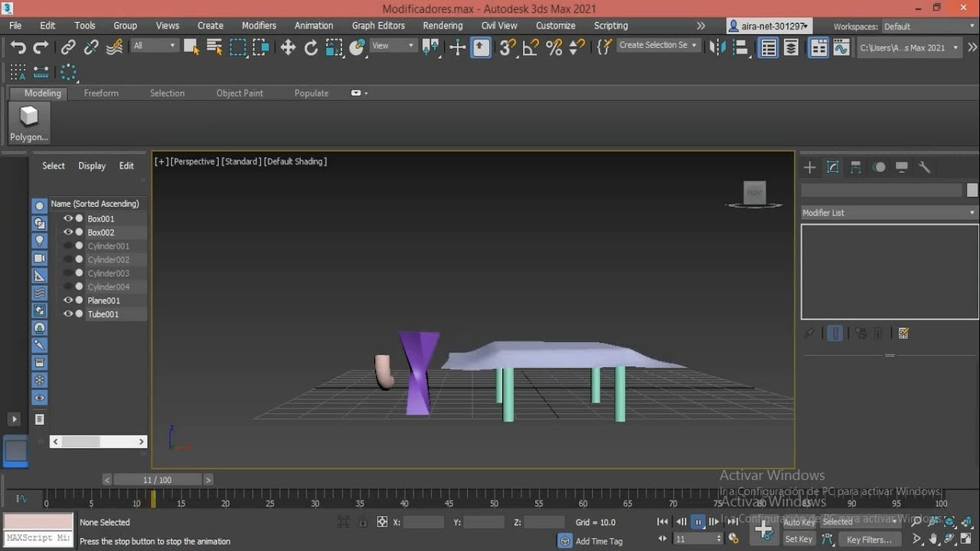This screenshot has width=980, height=551.
Task: Click the Polygon Modeling ribbon button
Action: coord(29,122)
